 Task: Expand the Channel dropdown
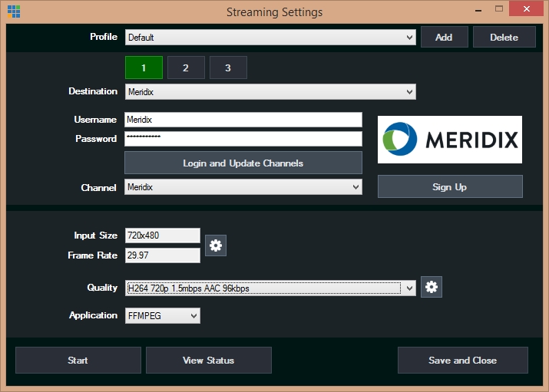[x=243, y=187]
